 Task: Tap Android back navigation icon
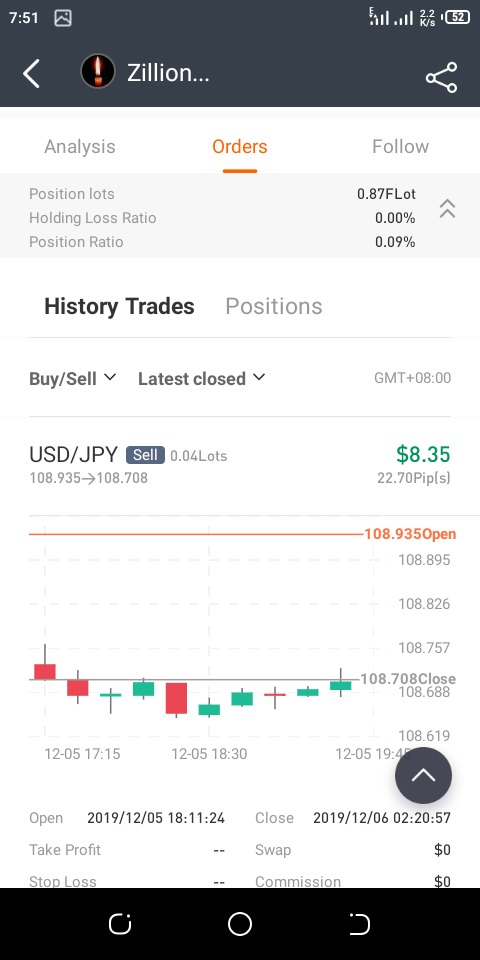tap(359, 924)
